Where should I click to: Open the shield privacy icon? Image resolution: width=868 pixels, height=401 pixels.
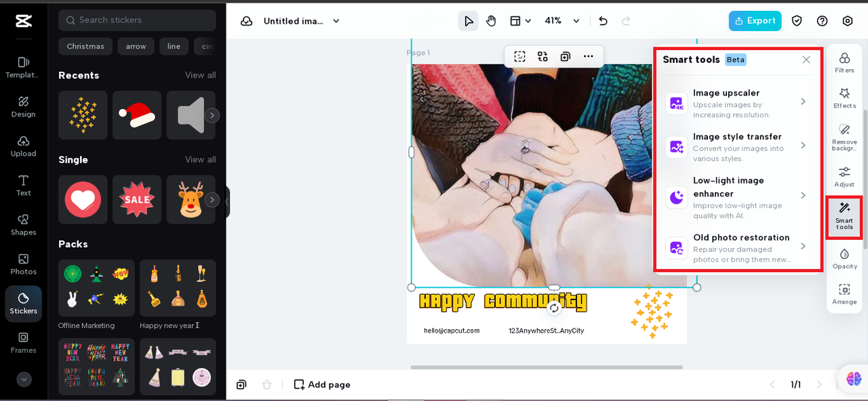pyautogui.click(x=797, y=21)
